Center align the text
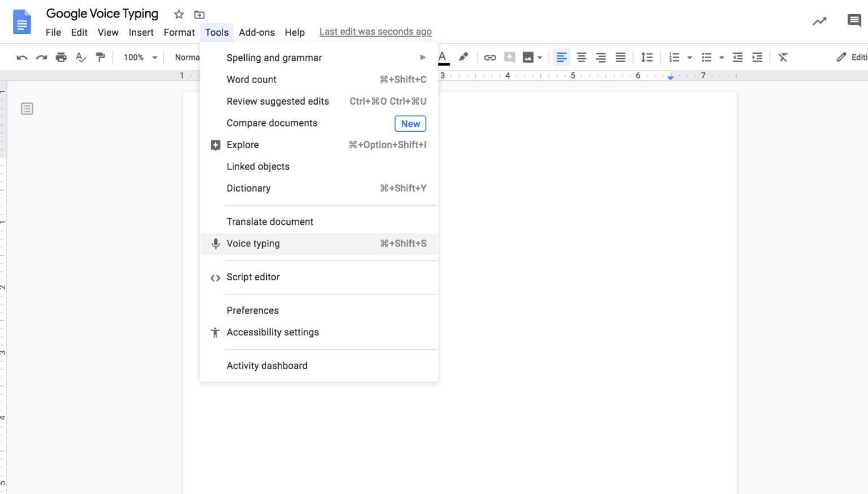 point(581,57)
